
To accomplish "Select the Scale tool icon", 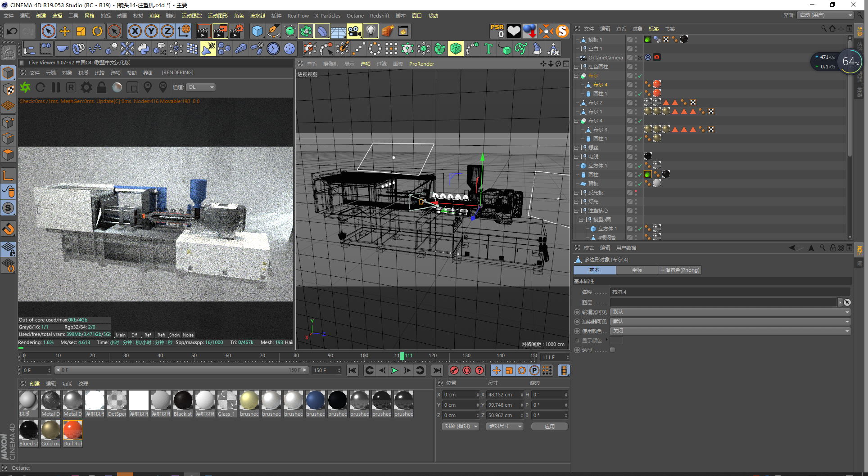I will pyautogui.click(x=81, y=31).
